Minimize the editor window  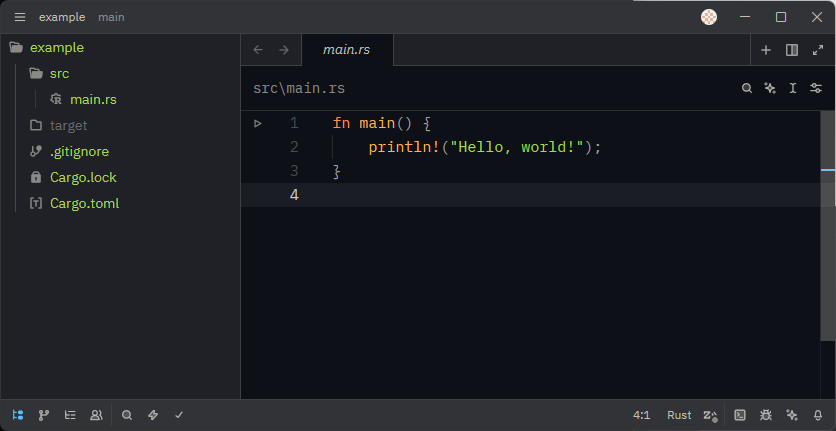click(745, 17)
